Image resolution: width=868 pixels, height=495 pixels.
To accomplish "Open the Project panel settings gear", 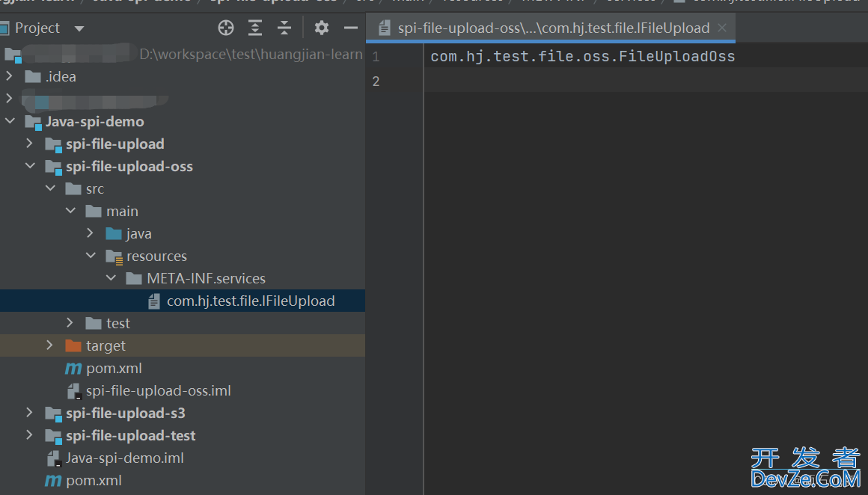I will pyautogui.click(x=322, y=28).
